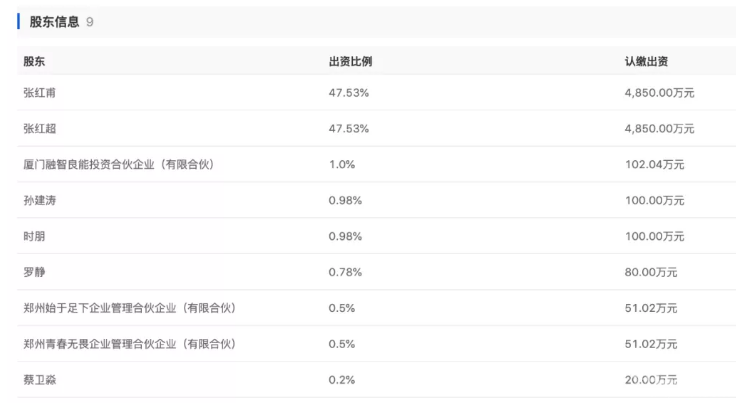Open 郑州始于足下企业管理合伙企业 link
This screenshot has width=736, height=403.
[128, 308]
